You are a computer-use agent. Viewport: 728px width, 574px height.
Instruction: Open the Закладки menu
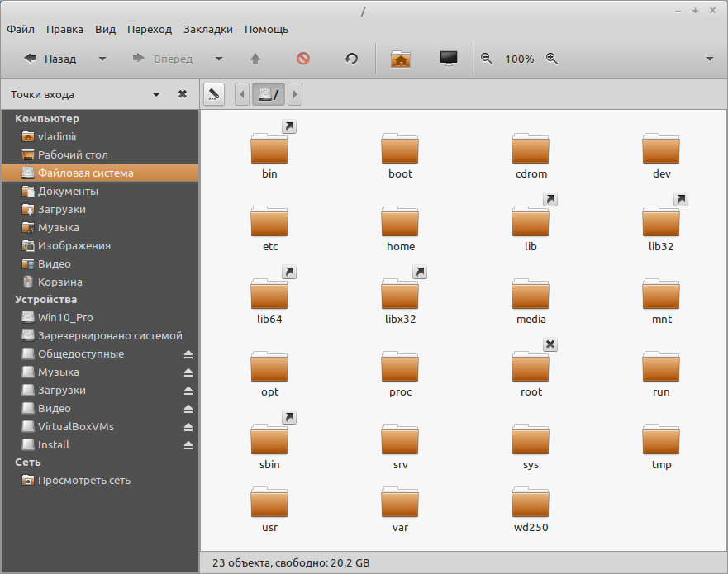click(207, 29)
